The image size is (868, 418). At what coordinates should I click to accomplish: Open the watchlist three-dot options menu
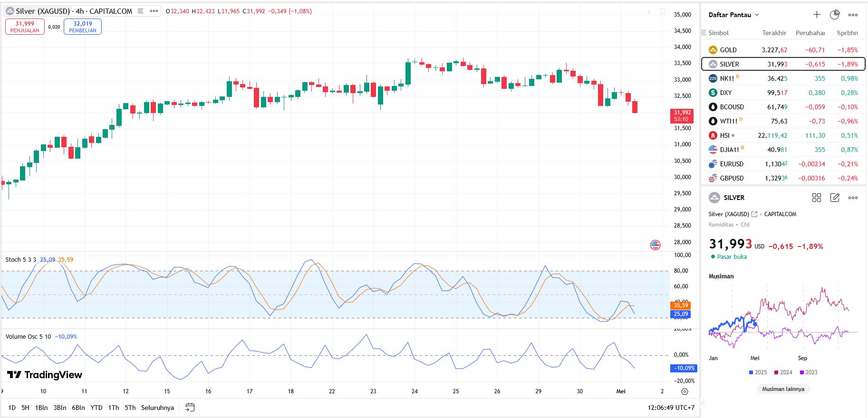pyautogui.click(x=853, y=15)
